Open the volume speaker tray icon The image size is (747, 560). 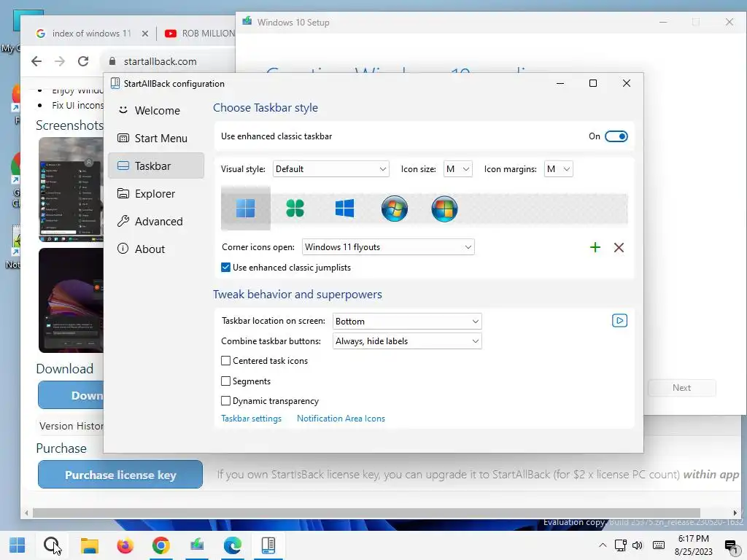click(638, 545)
